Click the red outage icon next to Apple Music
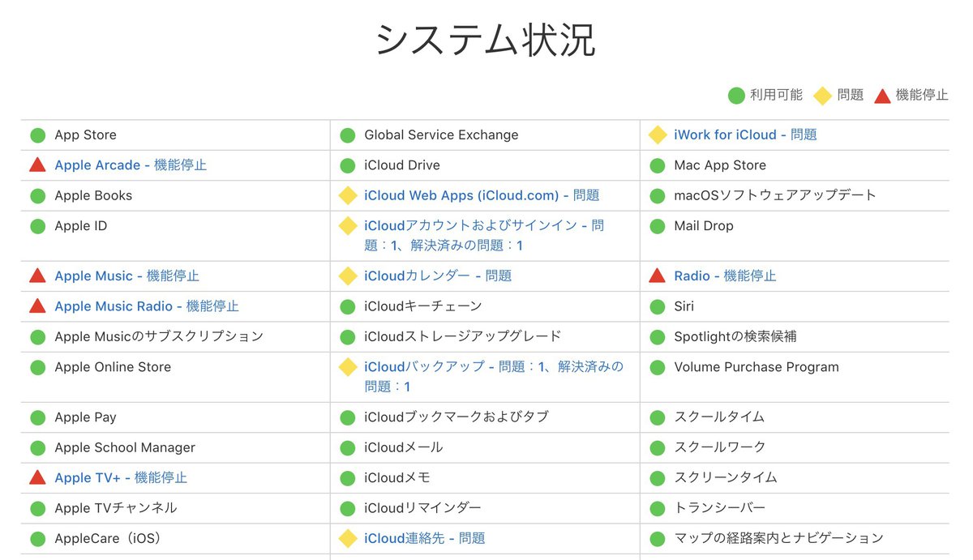 (x=37, y=276)
